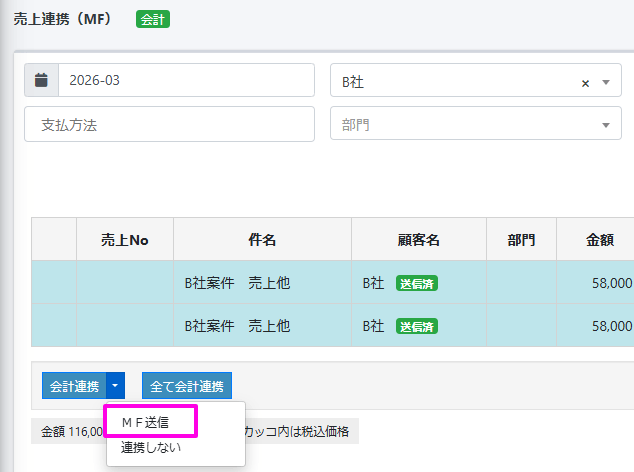Click the 送信済 badge in the first row
The height and width of the screenshot is (472, 634).
(417, 283)
